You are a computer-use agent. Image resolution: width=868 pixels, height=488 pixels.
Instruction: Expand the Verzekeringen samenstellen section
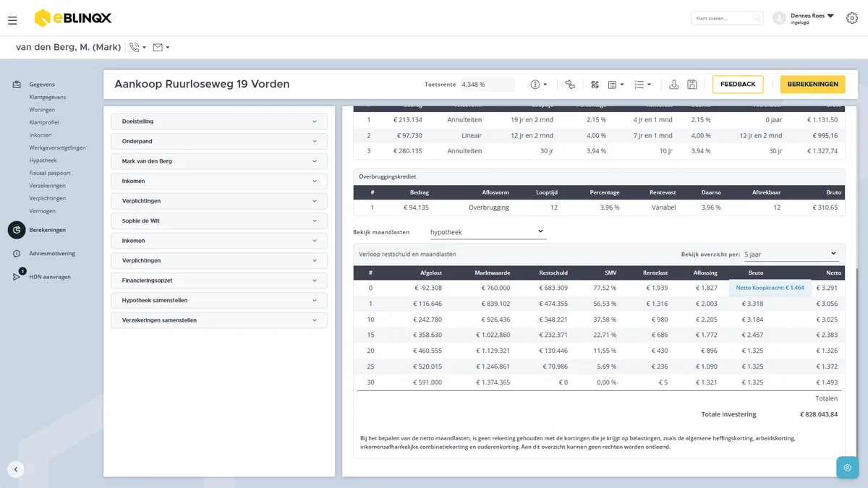pyautogui.click(x=219, y=320)
